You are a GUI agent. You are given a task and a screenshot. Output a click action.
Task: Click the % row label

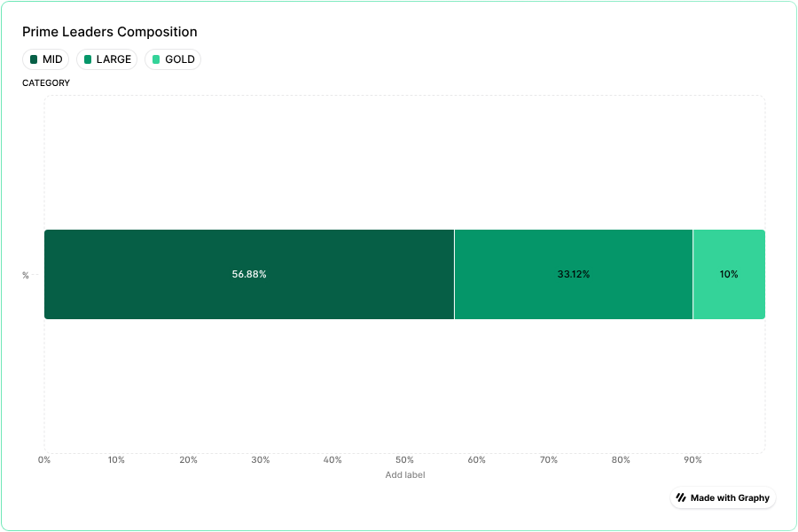26,276
